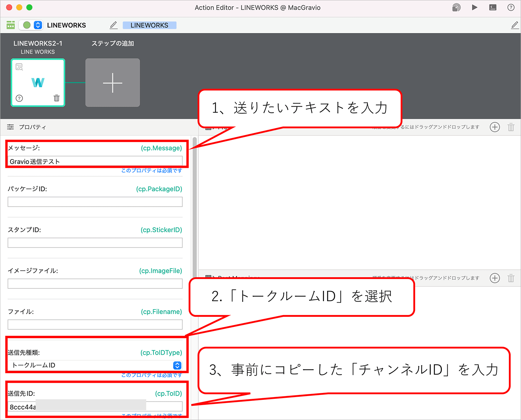
Task: Click the (cp.PackageID) property label
Action: [x=159, y=189]
